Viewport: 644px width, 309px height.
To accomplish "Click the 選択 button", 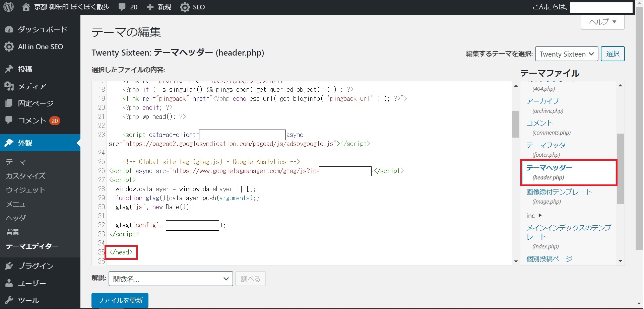I will 613,54.
